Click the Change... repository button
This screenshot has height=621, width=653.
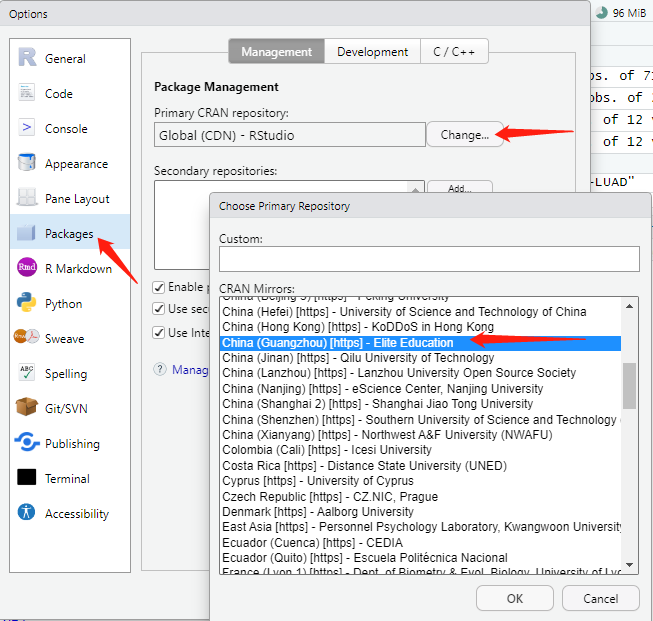click(x=464, y=135)
